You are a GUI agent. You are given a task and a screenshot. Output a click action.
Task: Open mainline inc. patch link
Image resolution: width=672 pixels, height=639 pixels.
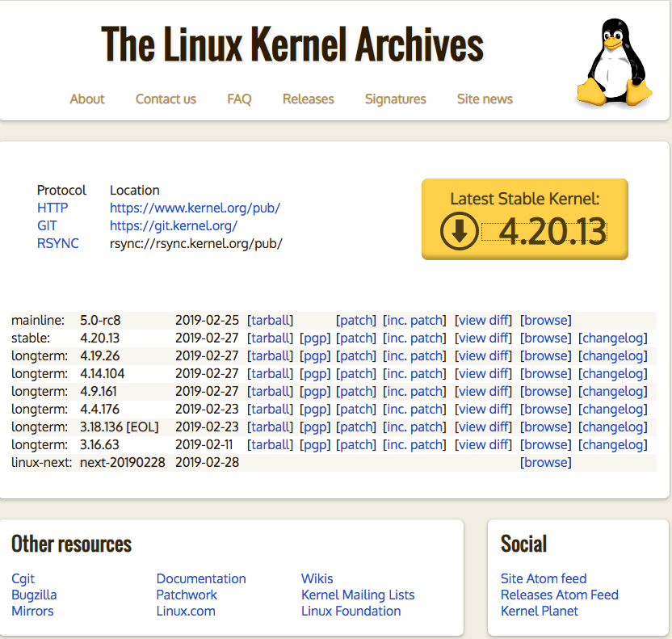(414, 320)
